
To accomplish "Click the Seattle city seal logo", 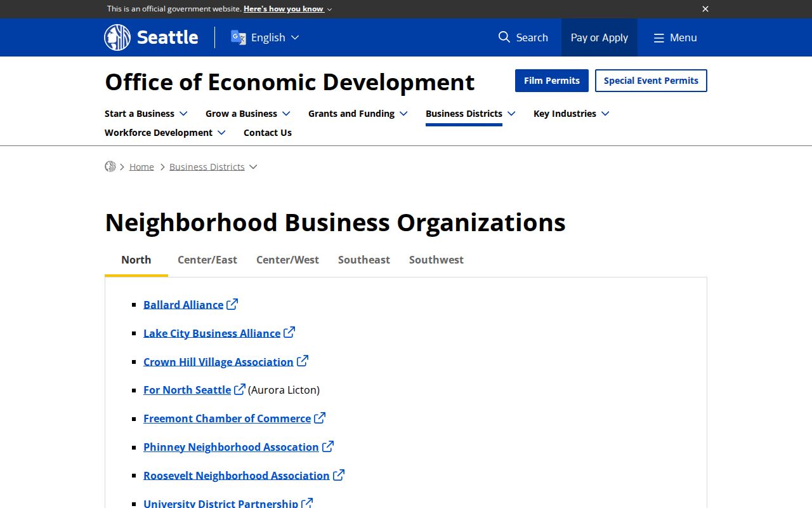I will pyautogui.click(x=117, y=37).
